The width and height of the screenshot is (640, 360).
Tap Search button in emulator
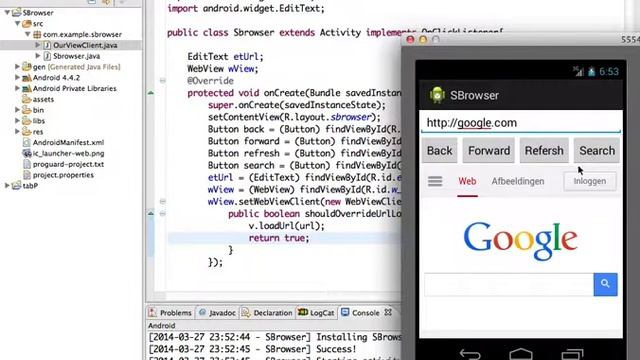[x=597, y=151]
